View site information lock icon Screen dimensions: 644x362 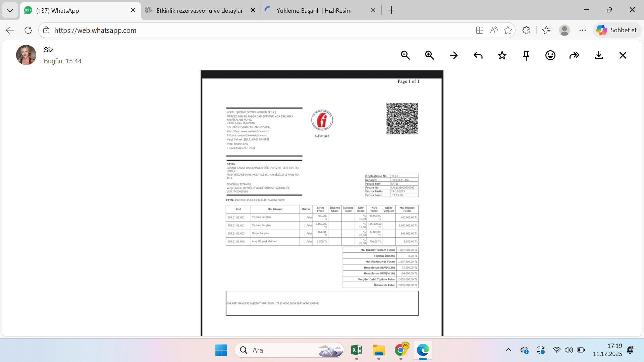pyautogui.click(x=46, y=30)
